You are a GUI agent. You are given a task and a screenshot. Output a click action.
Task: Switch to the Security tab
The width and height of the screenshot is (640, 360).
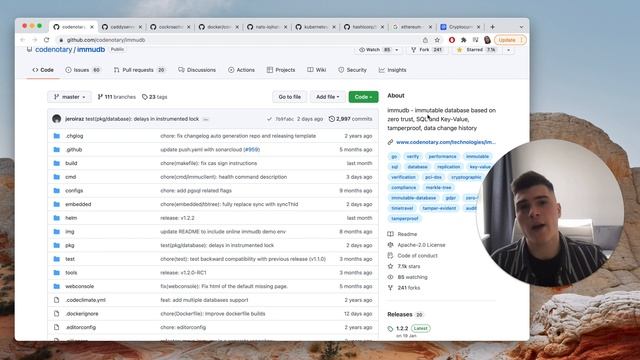point(352,70)
